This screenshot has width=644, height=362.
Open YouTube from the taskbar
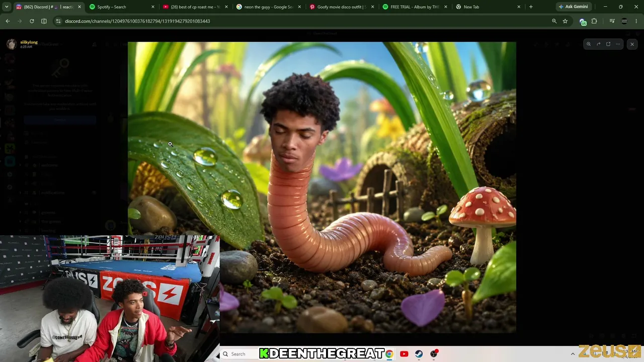[404, 354]
